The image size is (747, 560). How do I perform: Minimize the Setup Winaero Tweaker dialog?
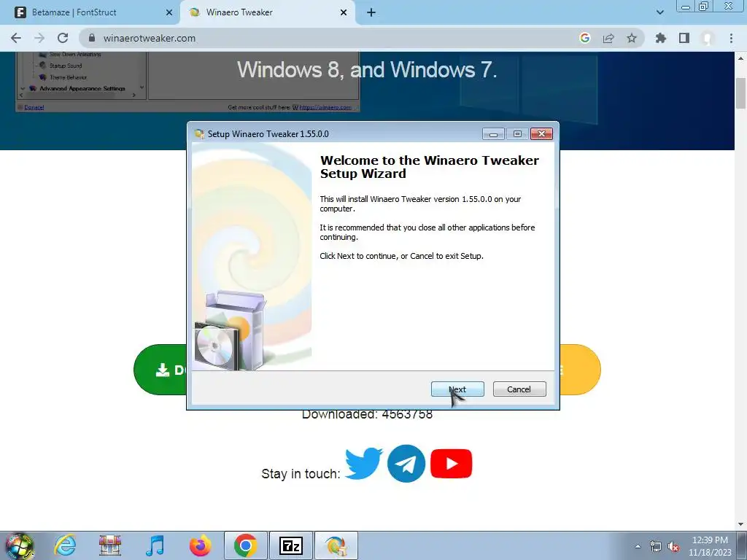493,134
